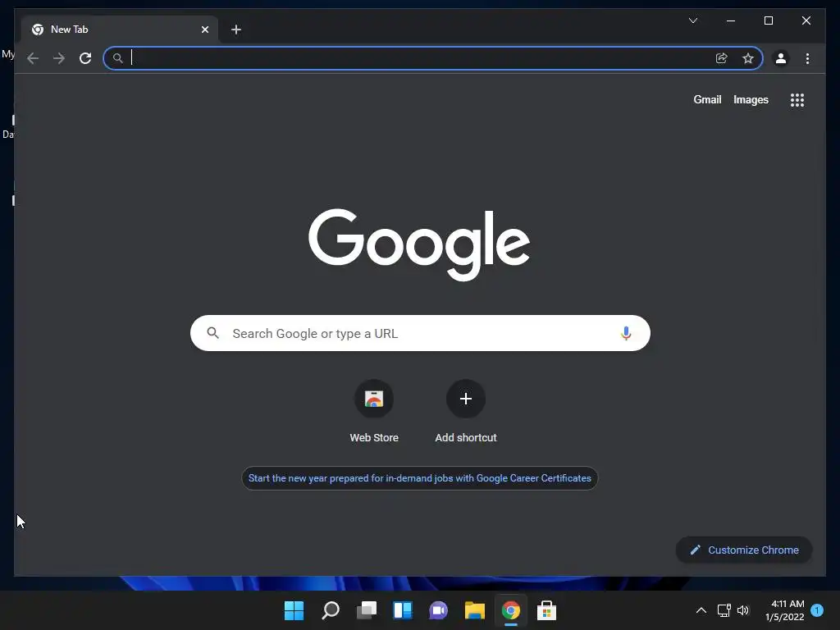This screenshot has height=630, width=840.
Task: Open the Windows Start menu
Action: coord(294,610)
